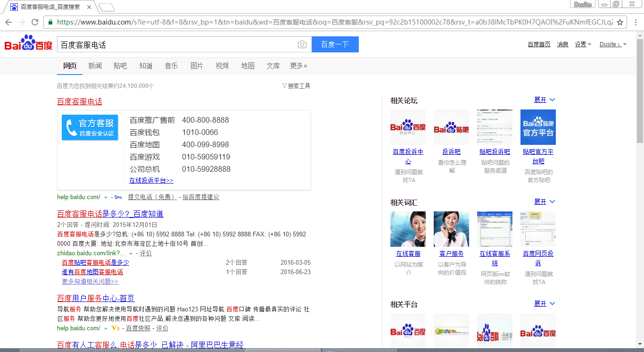Viewport: 644px width, 352px height.
Task: Expand the 相关论坛 section with 展开
Action: click(x=545, y=100)
